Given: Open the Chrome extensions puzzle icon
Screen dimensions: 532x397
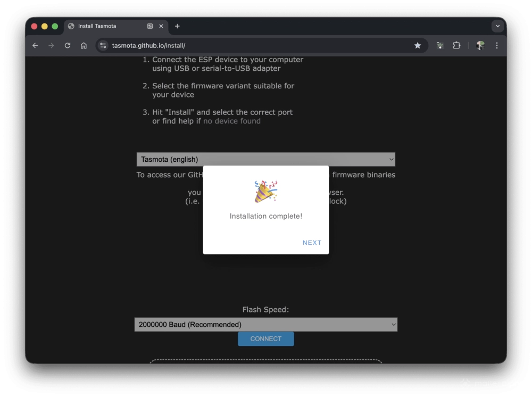Looking at the screenshot, I should pos(456,46).
